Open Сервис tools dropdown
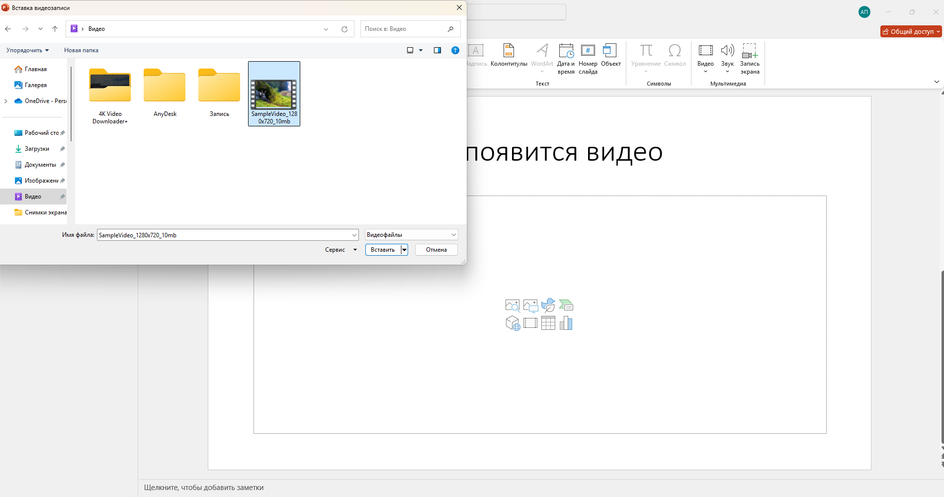 (341, 250)
